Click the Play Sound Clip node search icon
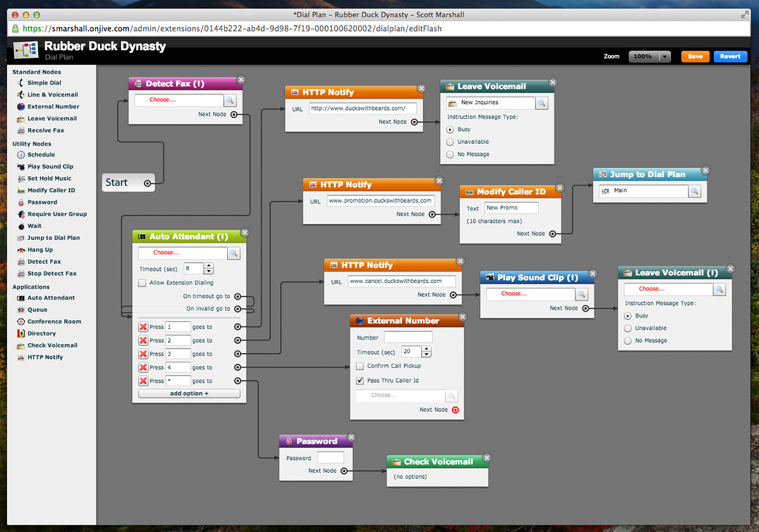This screenshot has height=532, width=759. (582, 294)
